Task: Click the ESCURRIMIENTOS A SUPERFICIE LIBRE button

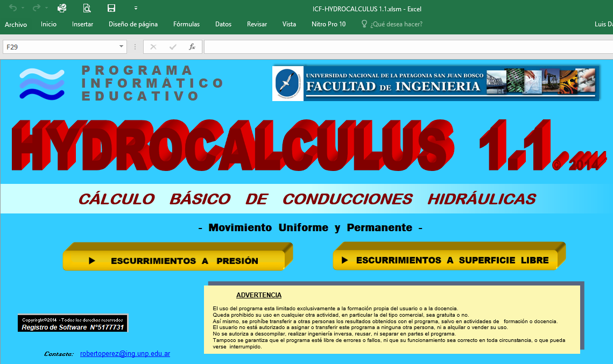Action: (x=449, y=256)
